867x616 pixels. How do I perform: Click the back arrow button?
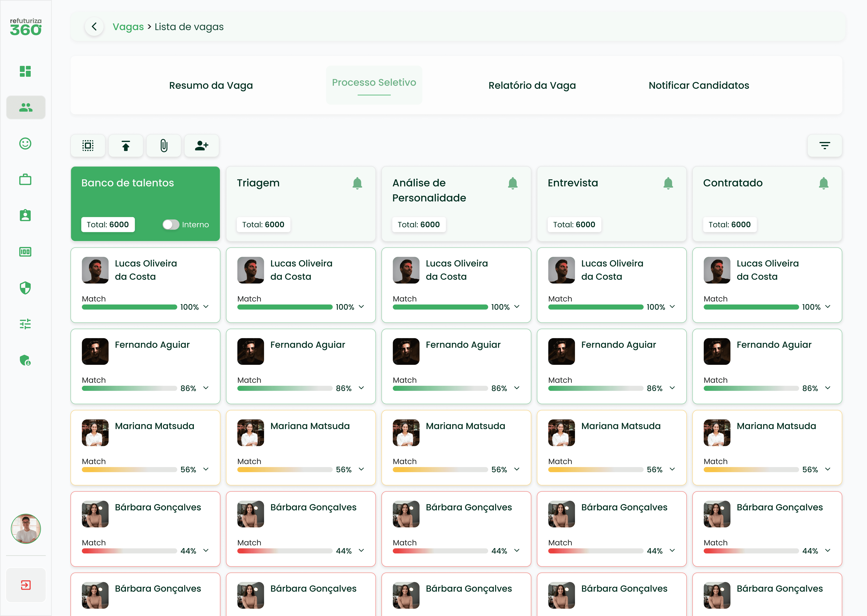click(94, 27)
